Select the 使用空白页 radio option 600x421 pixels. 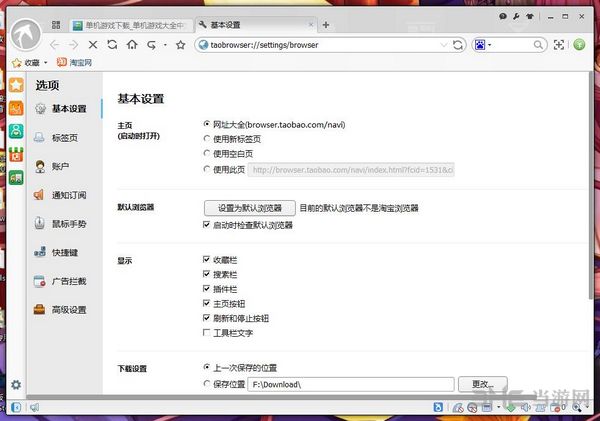[206, 155]
